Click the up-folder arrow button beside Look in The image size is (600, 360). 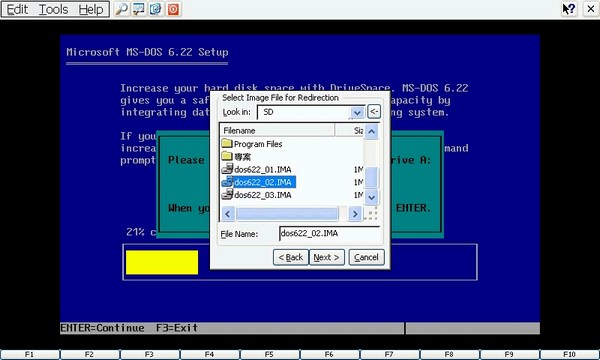tap(374, 111)
